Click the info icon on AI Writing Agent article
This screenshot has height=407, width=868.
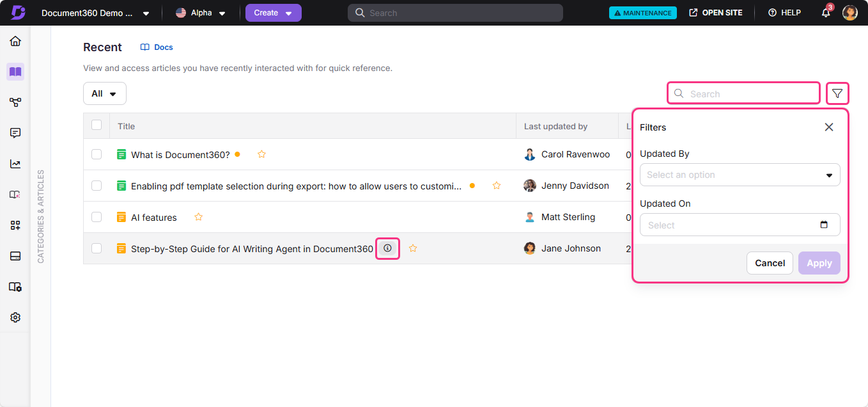tap(387, 248)
